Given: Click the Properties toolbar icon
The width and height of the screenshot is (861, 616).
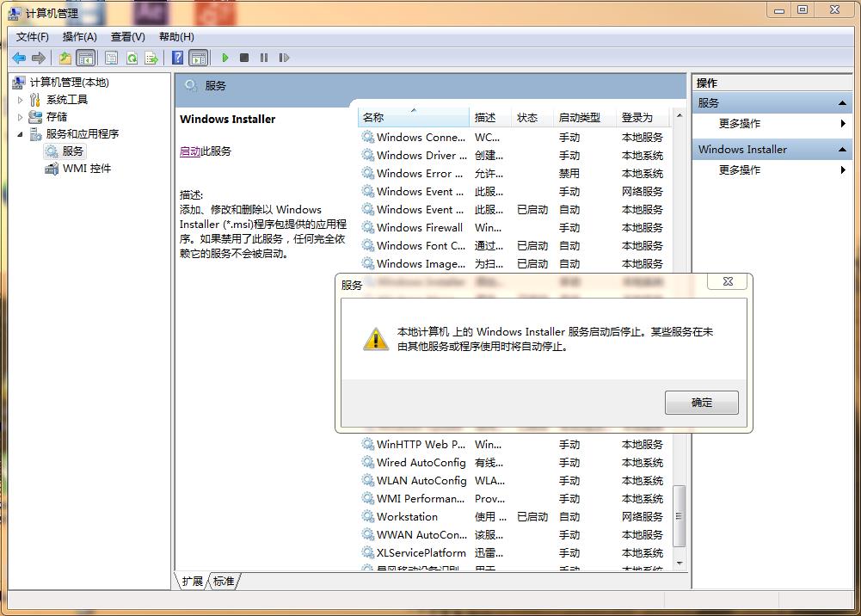Looking at the screenshot, I should [112, 58].
